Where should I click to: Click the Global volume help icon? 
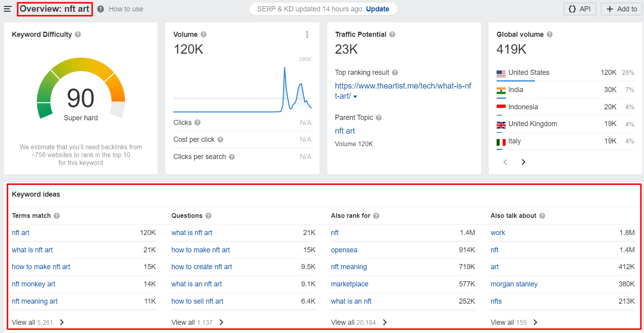click(x=550, y=34)
